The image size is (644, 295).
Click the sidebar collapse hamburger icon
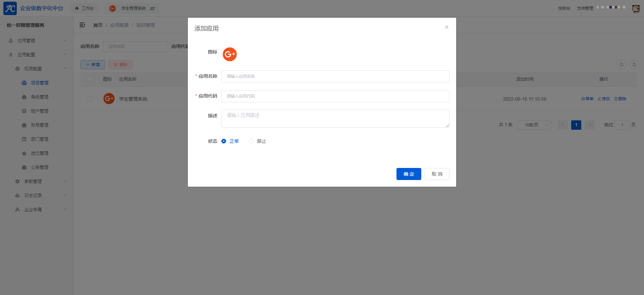click(82, 25)
